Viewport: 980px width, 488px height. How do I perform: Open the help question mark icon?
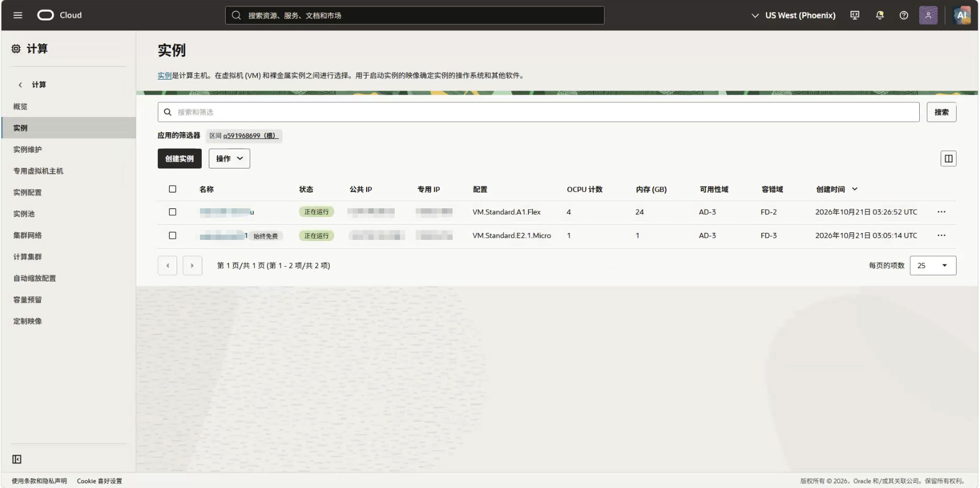pyautogui.click(x=904, y=15)
